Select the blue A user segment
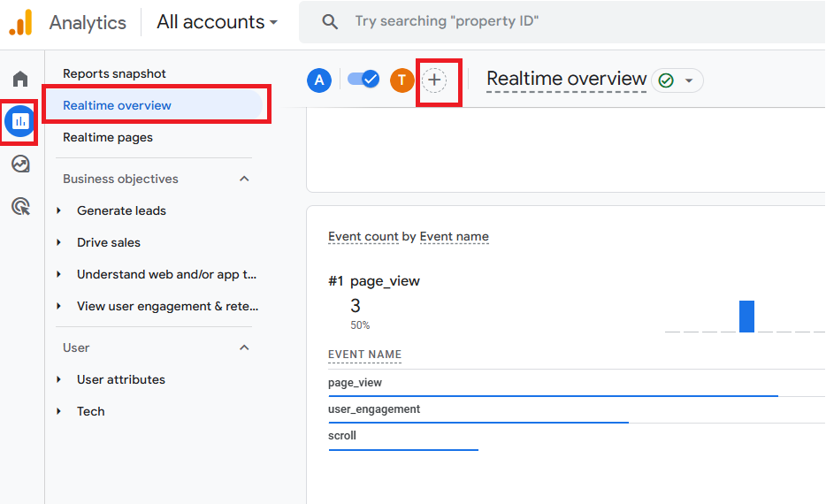Viewport: 826px width, 504px height. (319, 80)
